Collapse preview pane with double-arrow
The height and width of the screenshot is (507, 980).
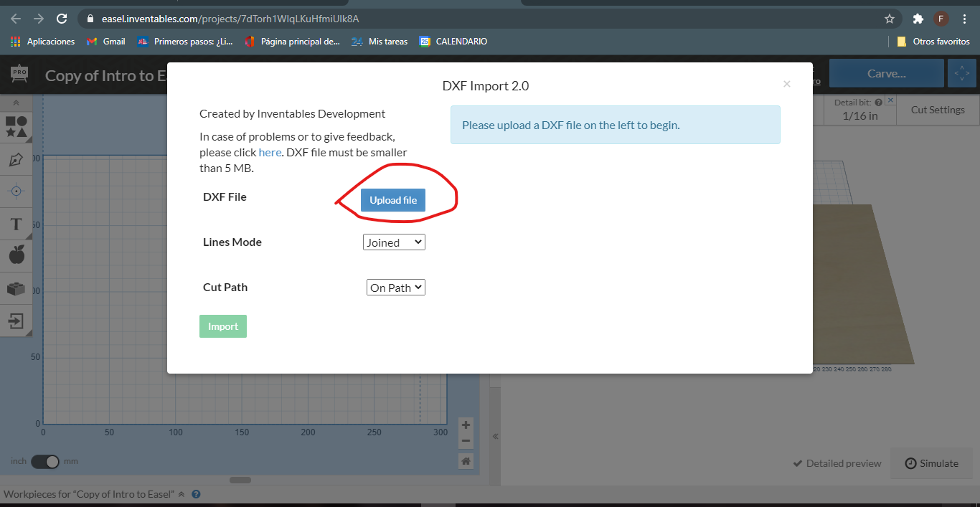(495, 436)
